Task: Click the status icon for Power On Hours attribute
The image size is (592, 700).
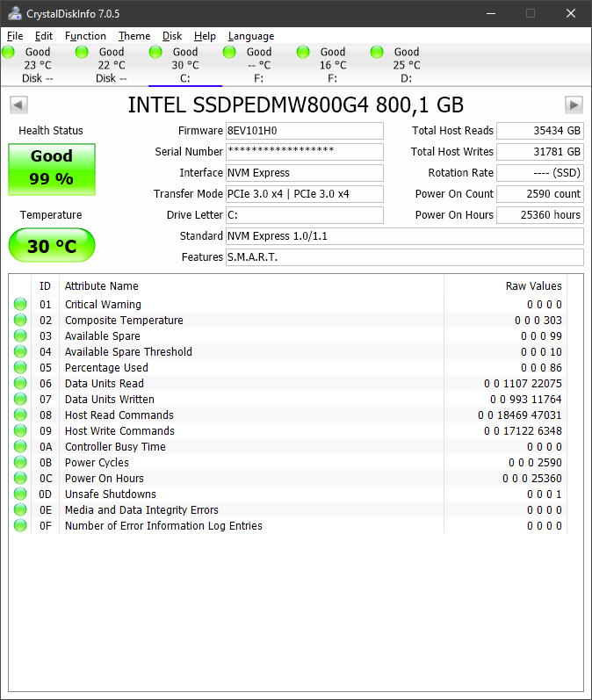Action: click(x=20, y=479)
